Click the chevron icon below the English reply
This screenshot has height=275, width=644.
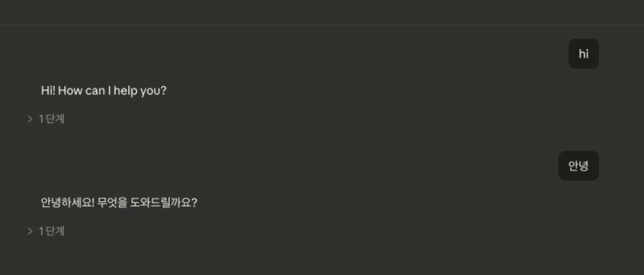(x=30, y=119)
